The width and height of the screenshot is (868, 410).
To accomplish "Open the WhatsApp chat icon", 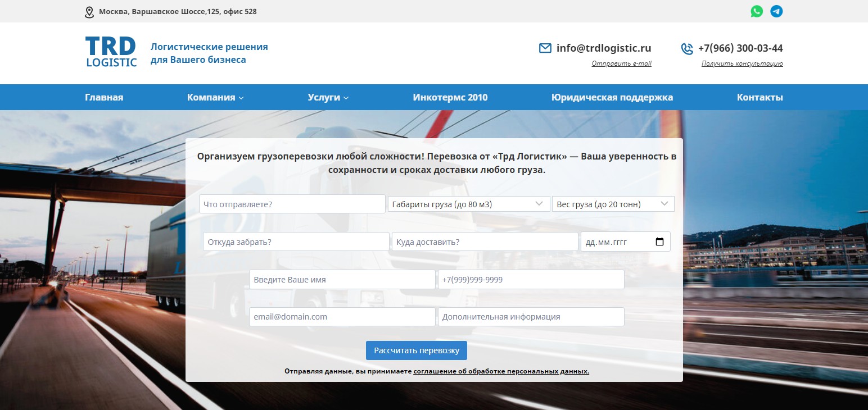I will point(757,11).
